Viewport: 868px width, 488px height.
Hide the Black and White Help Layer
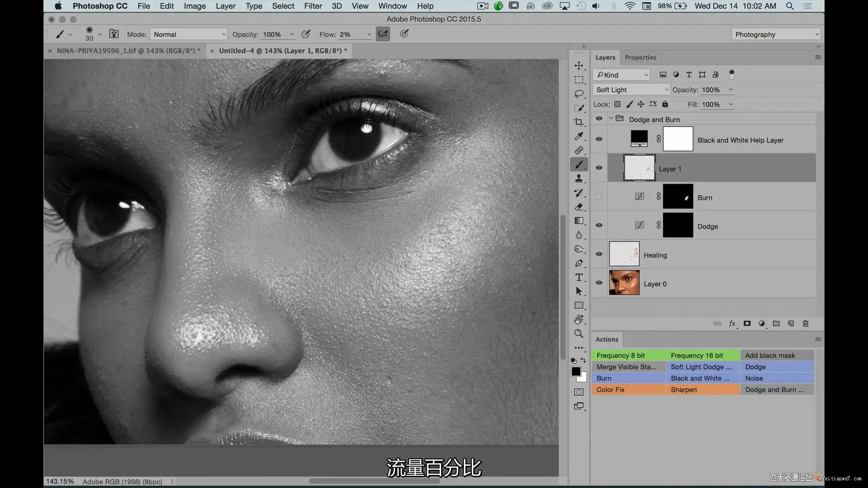coord(599,139)
